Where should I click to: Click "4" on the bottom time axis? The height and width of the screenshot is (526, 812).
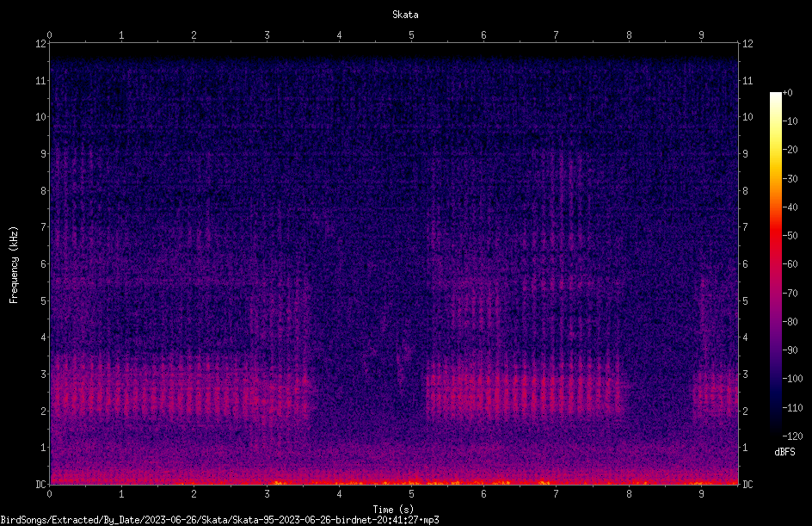tap(339, 494)
